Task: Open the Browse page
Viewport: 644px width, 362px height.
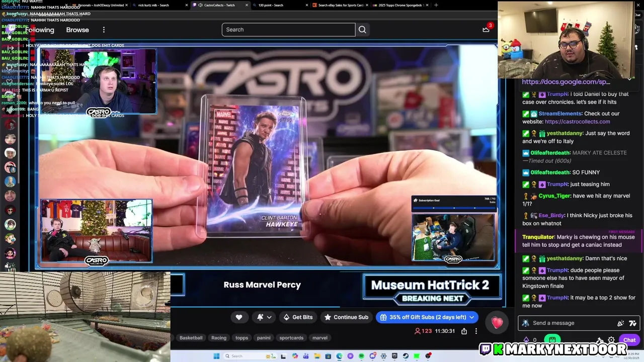Action: tap(77, 30)
